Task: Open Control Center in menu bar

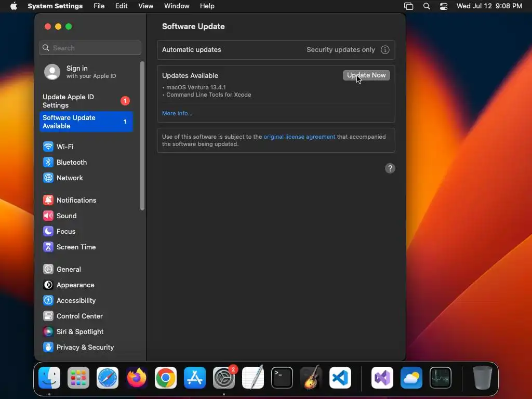Action: click(444, 6)
